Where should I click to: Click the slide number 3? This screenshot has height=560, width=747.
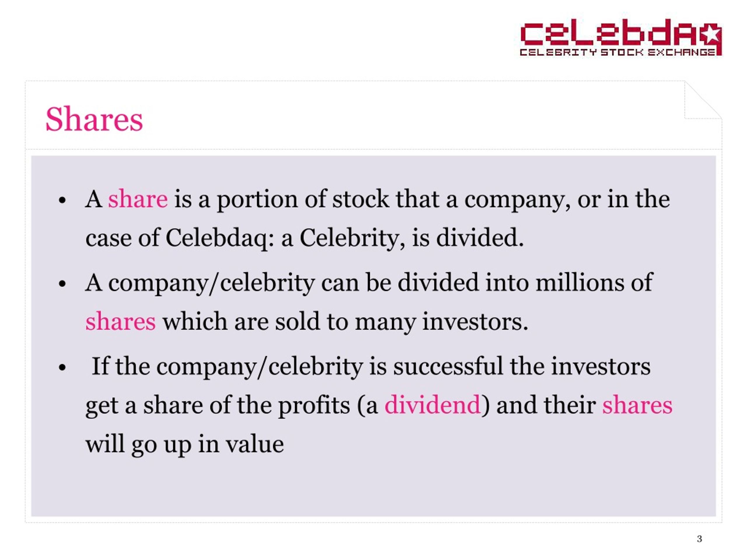tap(699, 539)
